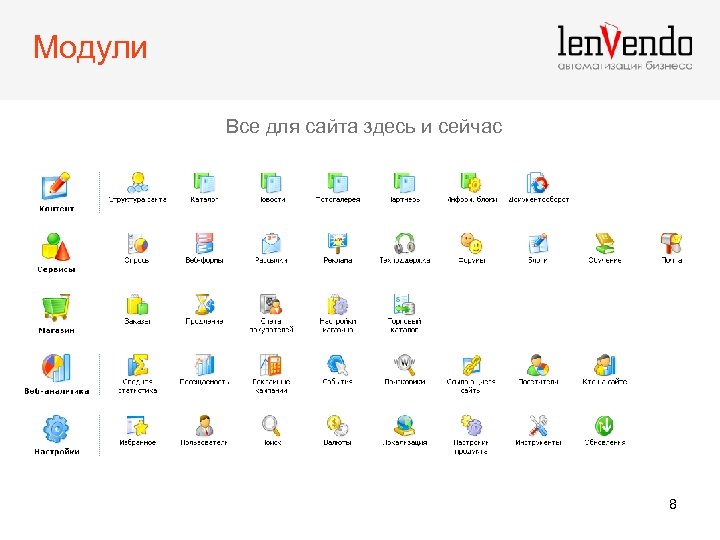Viewport: 720px width, 540px height.
Task: Click the Модули slide title
Action: click(x=90, y=47)
